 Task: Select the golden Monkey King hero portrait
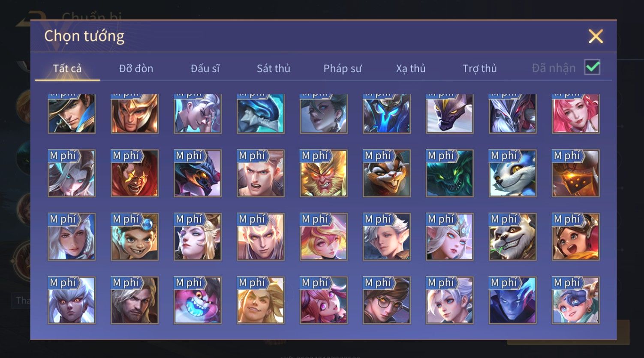(x=324, y=173)
